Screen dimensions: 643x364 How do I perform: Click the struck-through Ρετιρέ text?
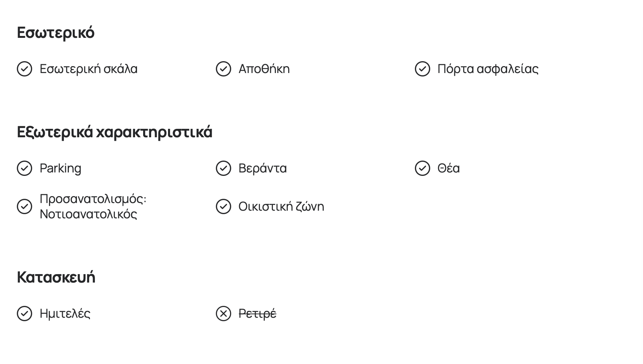258,314
